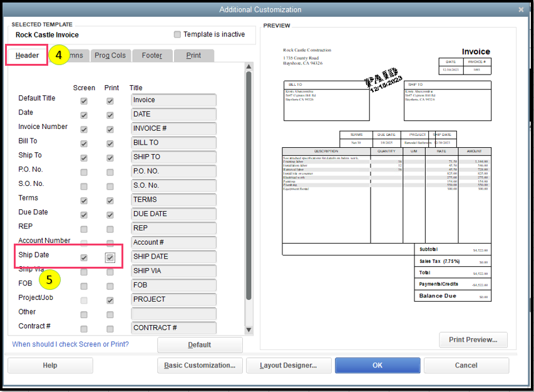Enable the Template is inactive checkbox

(177, 34)
